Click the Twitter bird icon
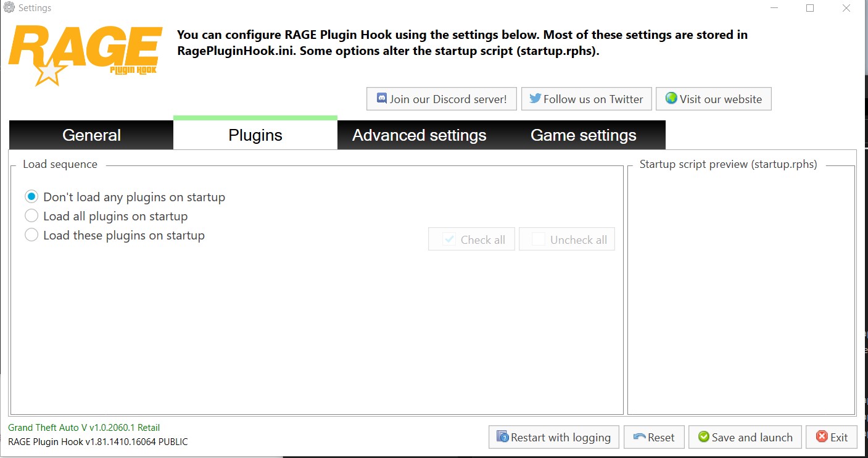868x458 pixels. (x=535, y=99)
